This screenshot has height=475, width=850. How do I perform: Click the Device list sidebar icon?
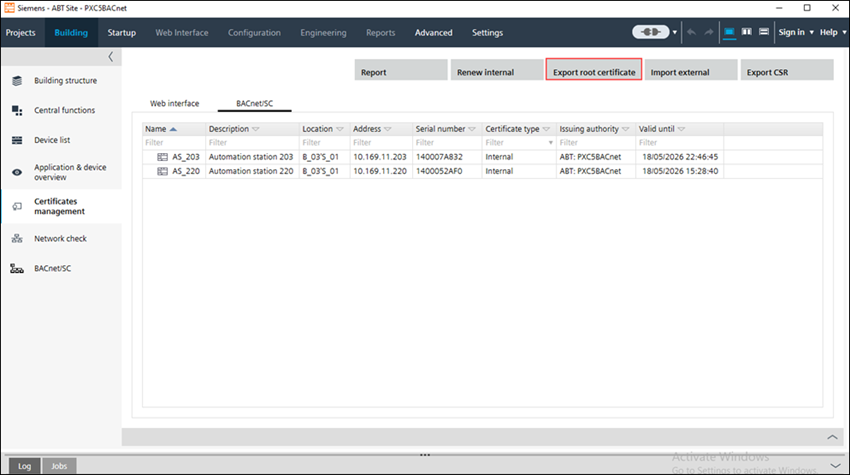click(x=17, y=140)
